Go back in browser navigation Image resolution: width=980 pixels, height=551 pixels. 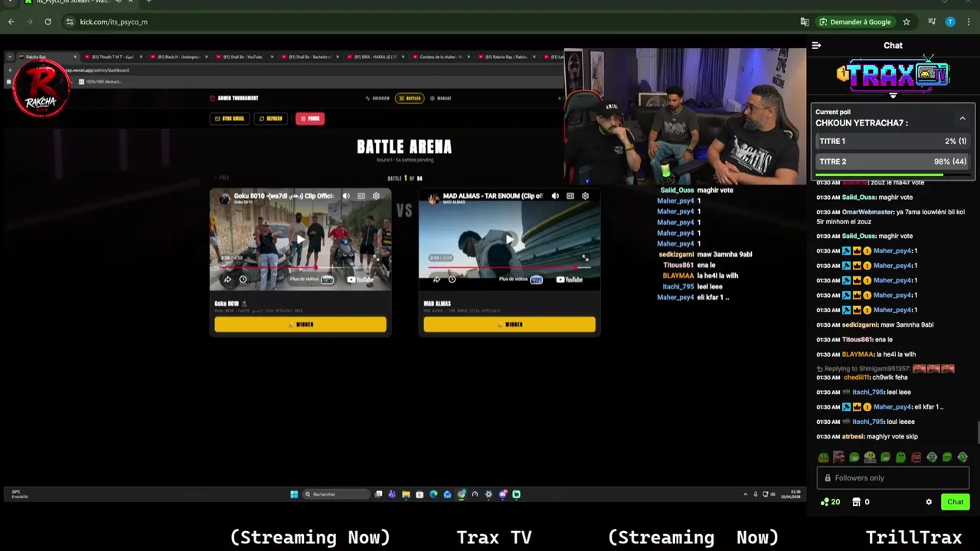pyautogui.click(x=11, y=21)
